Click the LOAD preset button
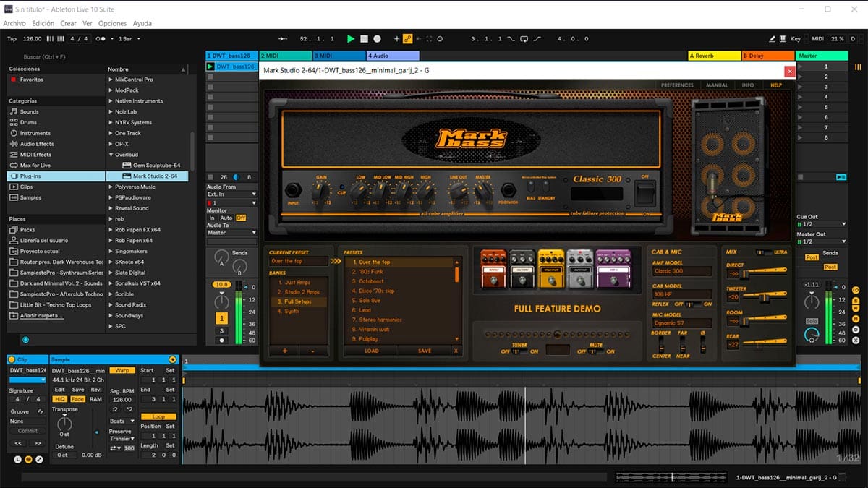 tap(371, 351)
